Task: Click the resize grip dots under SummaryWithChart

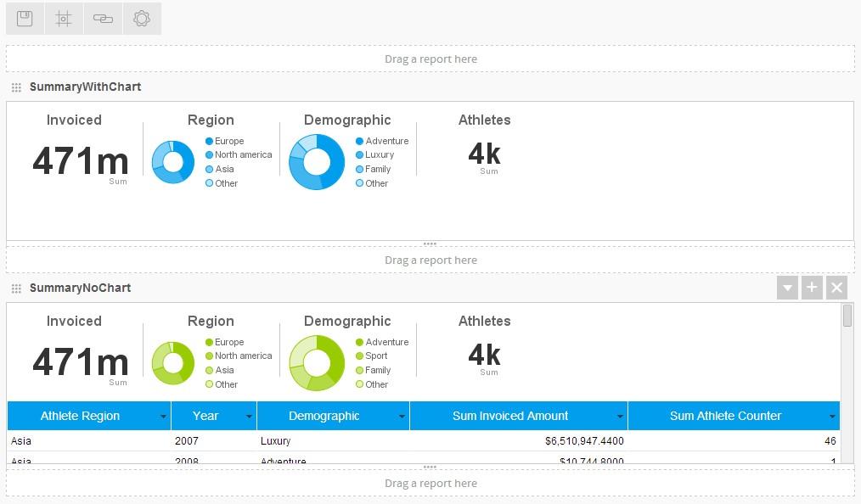Action: pos(430,244)
